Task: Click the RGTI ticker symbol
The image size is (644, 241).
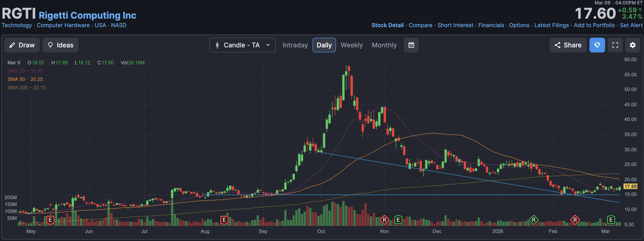Action: [x=19, y=14]
